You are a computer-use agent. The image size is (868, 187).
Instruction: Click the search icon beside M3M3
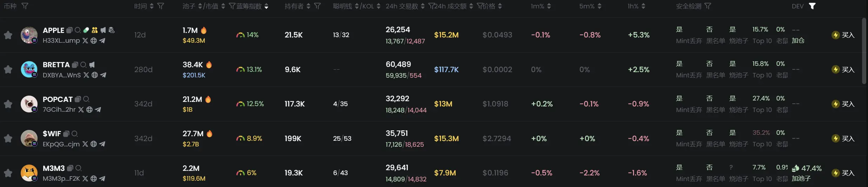point(79,168)
